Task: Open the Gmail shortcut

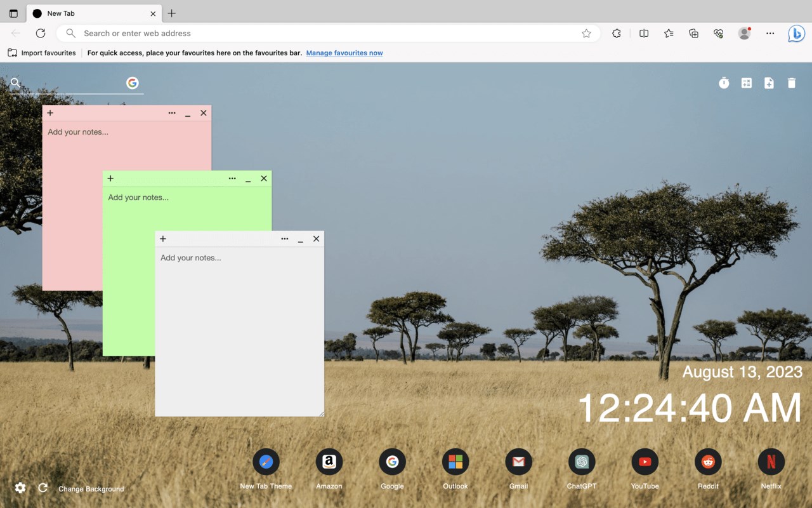Action: (518, 462)
